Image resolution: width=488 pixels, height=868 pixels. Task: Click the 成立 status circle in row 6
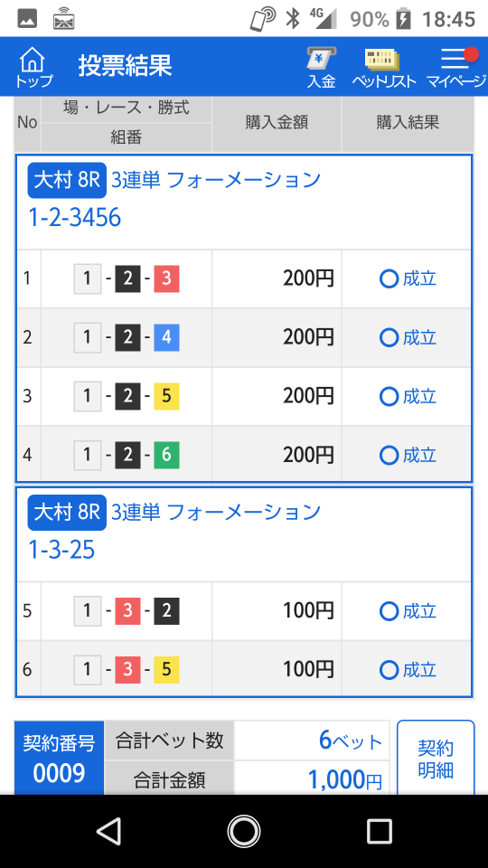pyautogui.click(x=389, y=670)
